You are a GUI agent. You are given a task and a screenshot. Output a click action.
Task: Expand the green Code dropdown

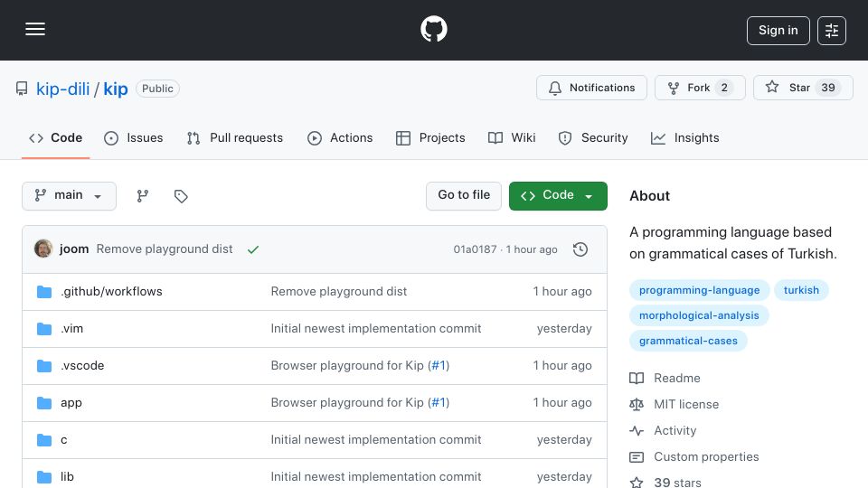558,196
